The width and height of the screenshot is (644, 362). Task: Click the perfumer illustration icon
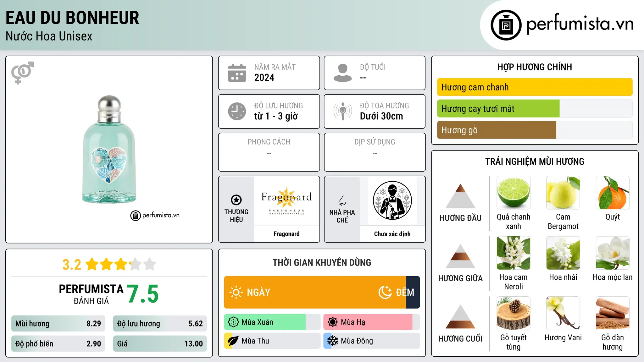click(392, 200)
